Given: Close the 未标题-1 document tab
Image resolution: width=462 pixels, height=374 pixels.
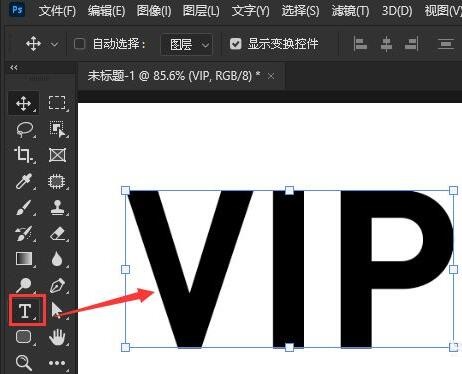Looking at the screenshot, I should pyautogui.click(x=271, y=76).
